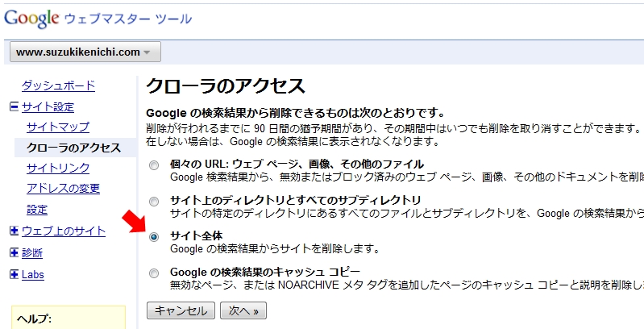Click the クローラのアクセス page heading

[x=226, y=86]
